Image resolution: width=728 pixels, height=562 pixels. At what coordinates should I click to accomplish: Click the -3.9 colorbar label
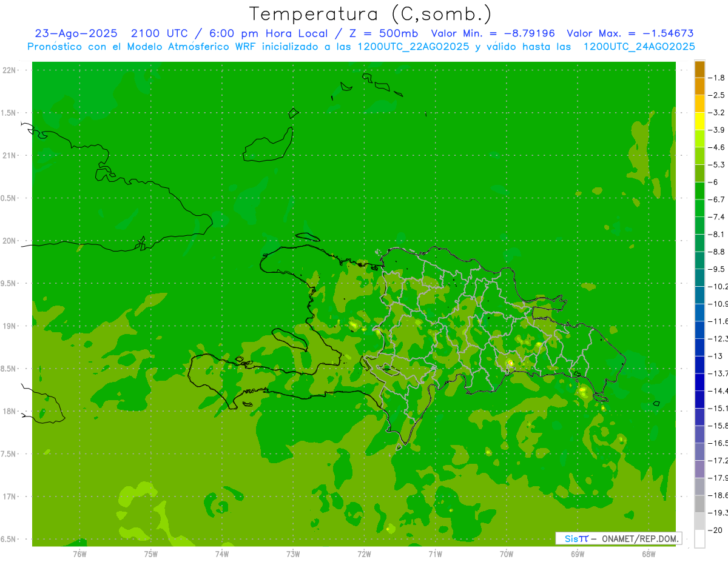[716, 130]
